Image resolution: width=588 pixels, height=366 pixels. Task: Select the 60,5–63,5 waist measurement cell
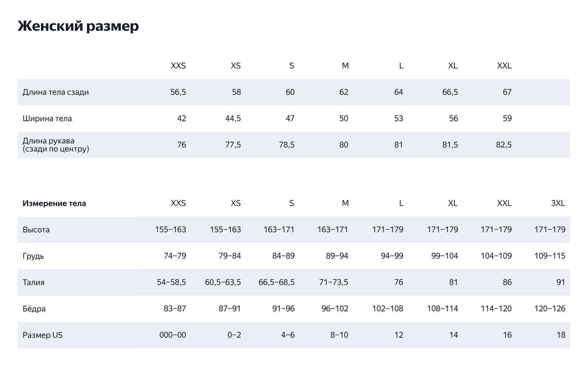click(223, 283)
